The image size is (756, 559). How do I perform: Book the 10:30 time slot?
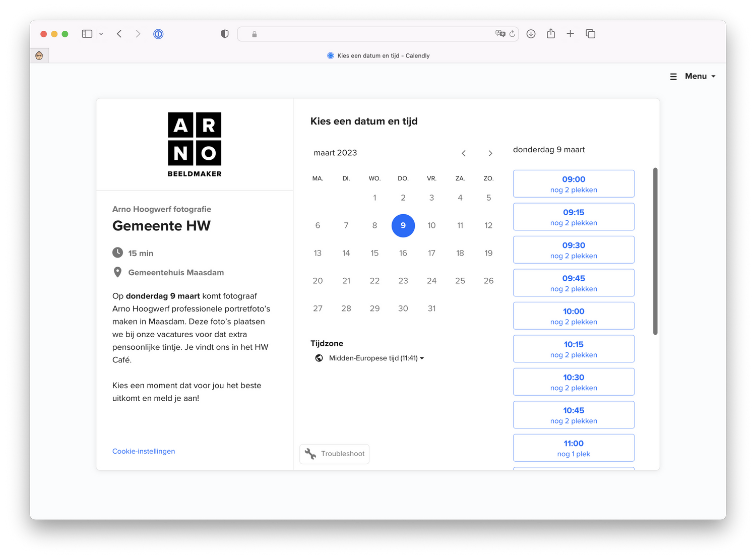[x=574, y=382]
